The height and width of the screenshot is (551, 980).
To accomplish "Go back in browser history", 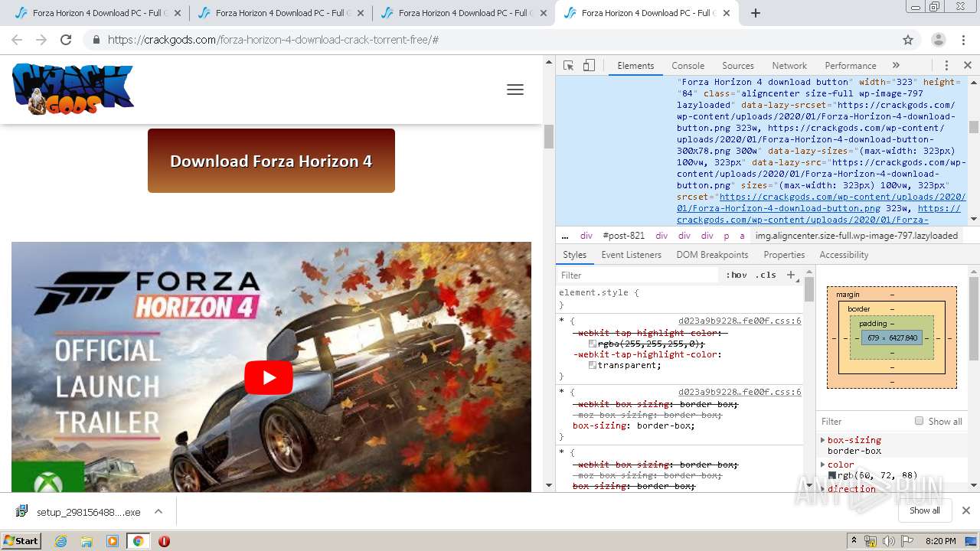I will click(x=17, y=40).
